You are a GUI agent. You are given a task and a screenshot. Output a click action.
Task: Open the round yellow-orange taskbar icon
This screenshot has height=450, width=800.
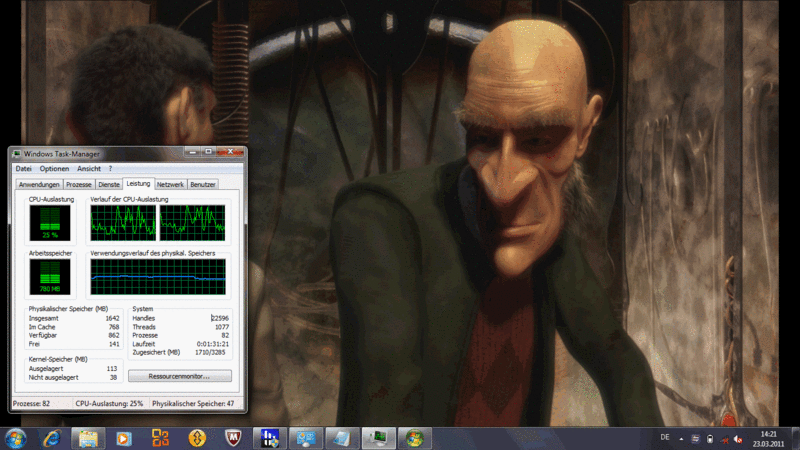(x=197, y=438)
